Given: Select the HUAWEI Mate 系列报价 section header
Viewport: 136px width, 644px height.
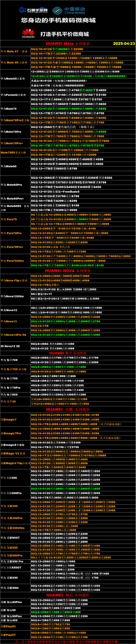Looking at the screenshot, I should point(68,44).
